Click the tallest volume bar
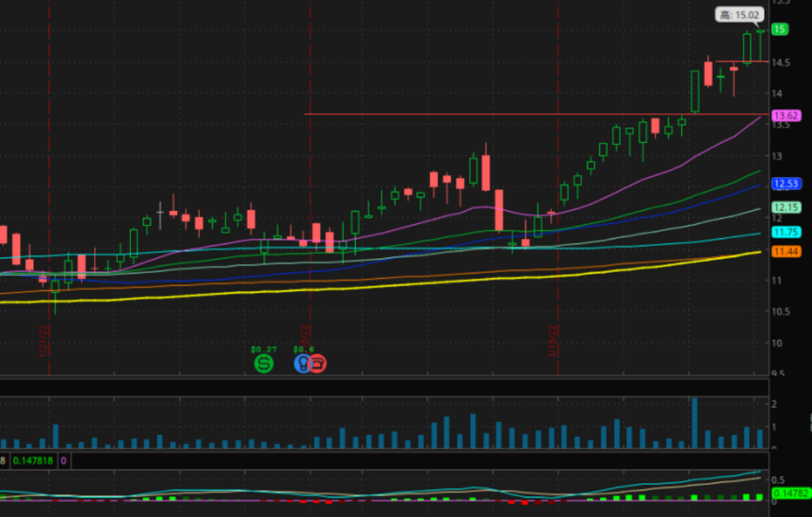812x517 pixels. (x=694, y=423)
